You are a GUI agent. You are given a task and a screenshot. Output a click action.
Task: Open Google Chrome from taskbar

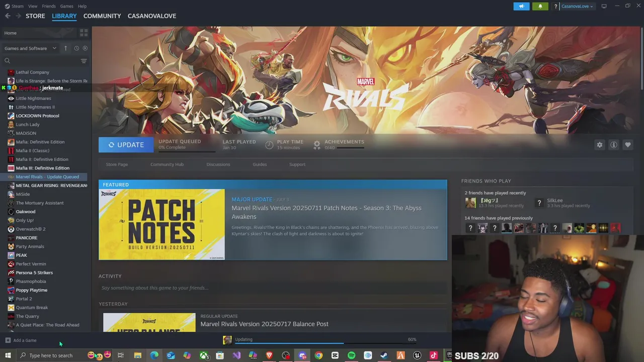coord(318,355)
